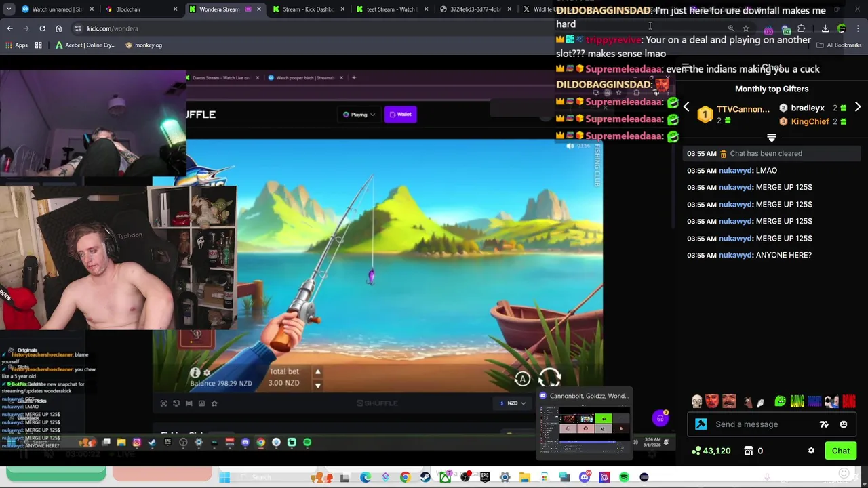Enter fullscreen mode under the game

click(x=163, y=403)
